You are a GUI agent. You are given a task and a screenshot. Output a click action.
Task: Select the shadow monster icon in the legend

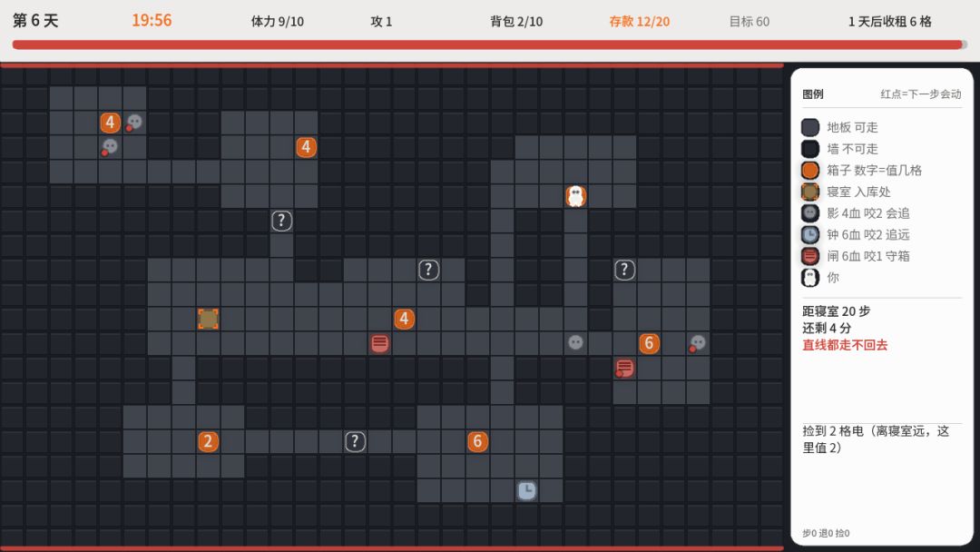810,213
